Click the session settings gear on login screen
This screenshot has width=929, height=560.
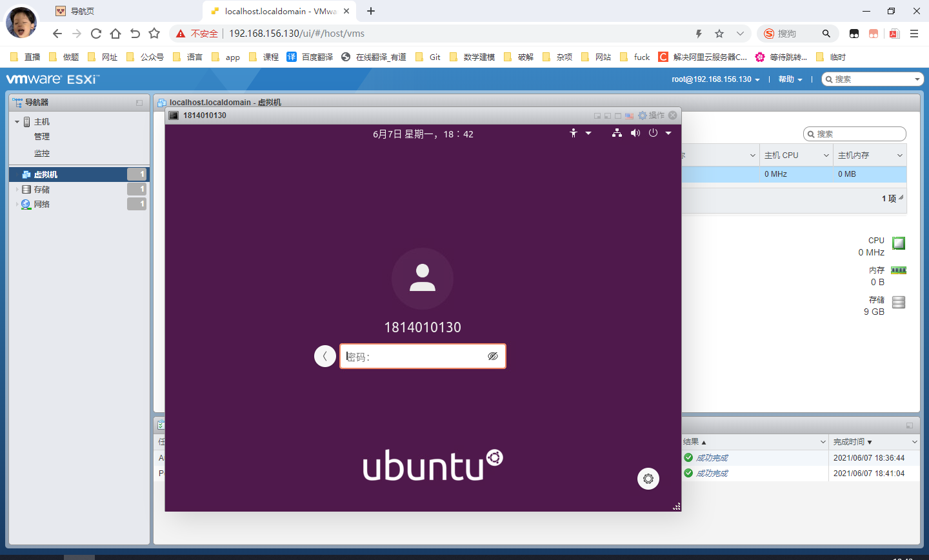648,479
